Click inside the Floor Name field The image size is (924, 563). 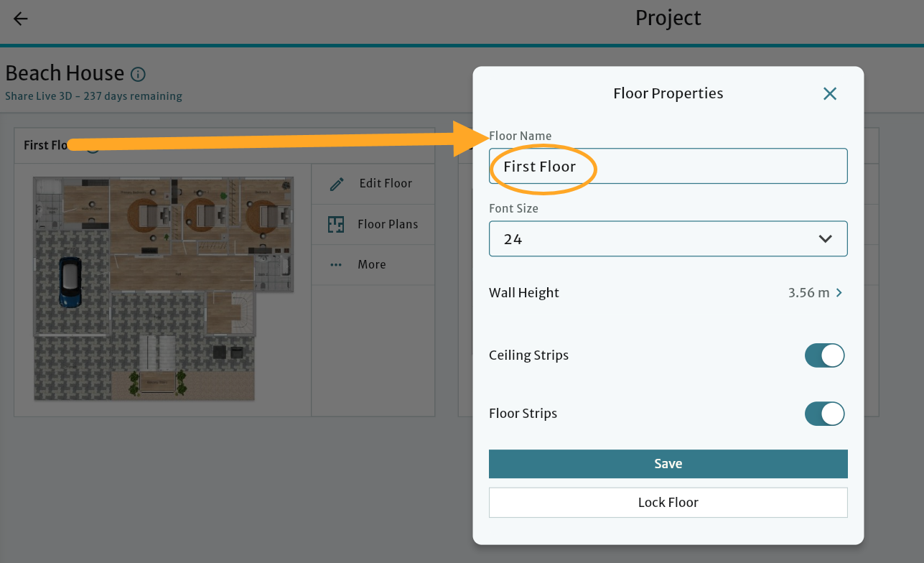668,166
